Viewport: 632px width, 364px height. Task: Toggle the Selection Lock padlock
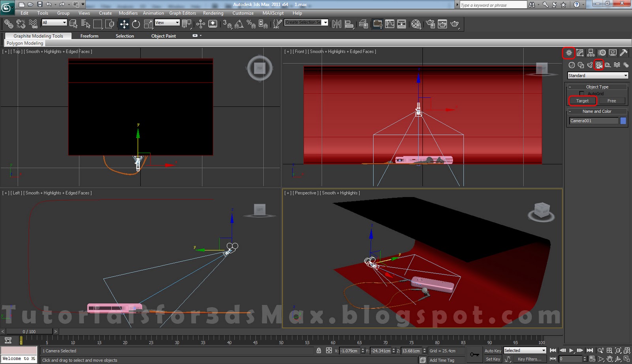319,351
